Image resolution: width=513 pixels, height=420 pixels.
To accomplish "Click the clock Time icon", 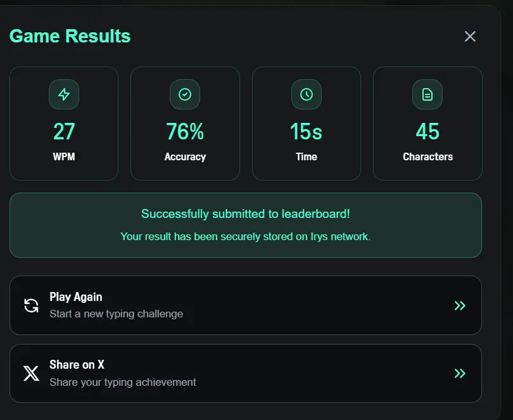I will (x=307, y=94).
